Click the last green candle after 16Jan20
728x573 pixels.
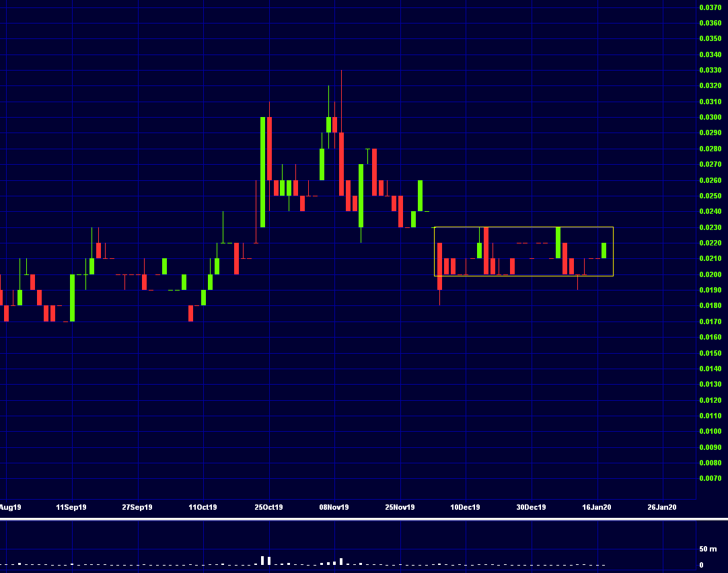[604, 251]
